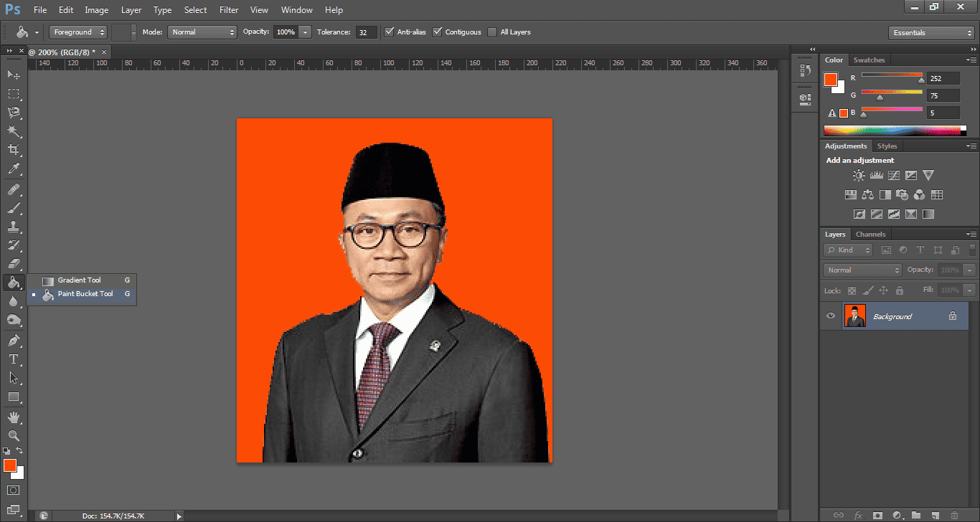Select the Magic Wand tool
Viewport: 980px width, 522px height.
click(14, 130)
